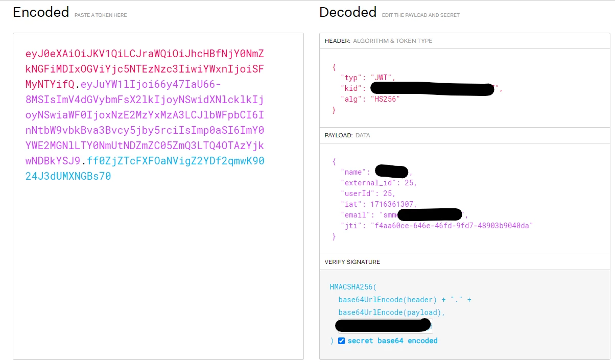Click base64UrlEncode(payload) line in signature

click(x=392, y=312)
